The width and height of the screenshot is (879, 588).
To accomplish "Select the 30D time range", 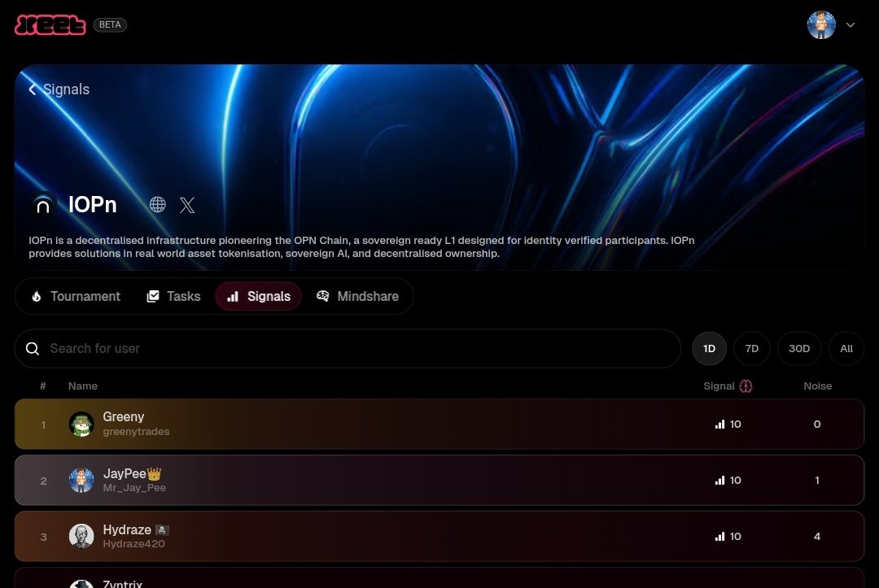I will coord(799,348).
